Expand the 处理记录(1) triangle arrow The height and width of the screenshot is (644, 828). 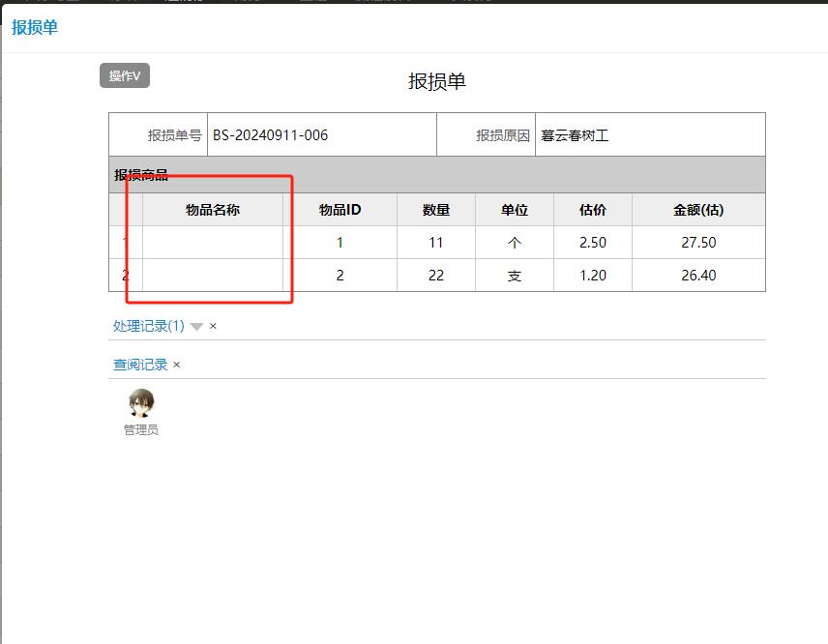tap(196, 327)
